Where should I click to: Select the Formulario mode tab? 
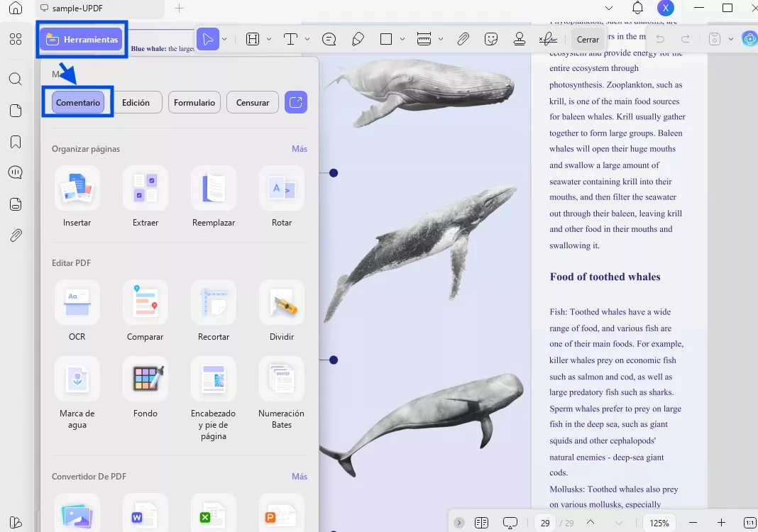(194, 103)
